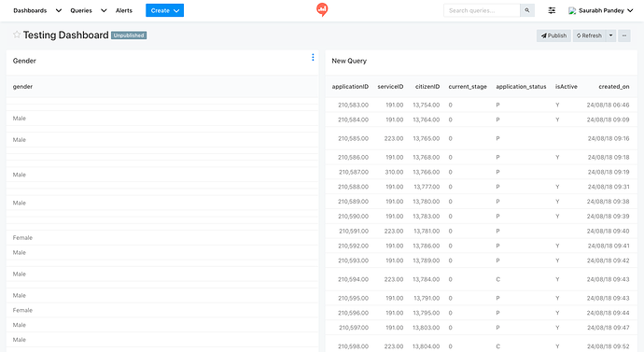Open the settings sliders icon
Viewport: 644px width, 352px height.
(552, 10)
